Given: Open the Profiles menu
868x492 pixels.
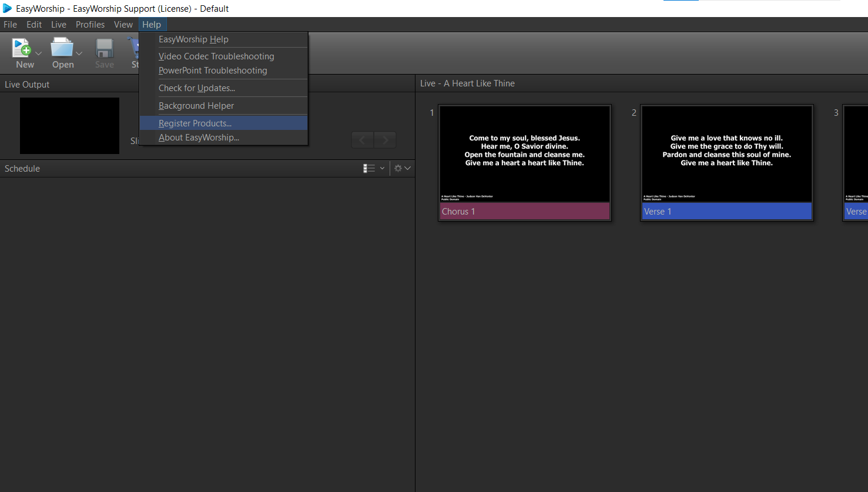Looking at the screenshot, I should click(x=90, y=25).
